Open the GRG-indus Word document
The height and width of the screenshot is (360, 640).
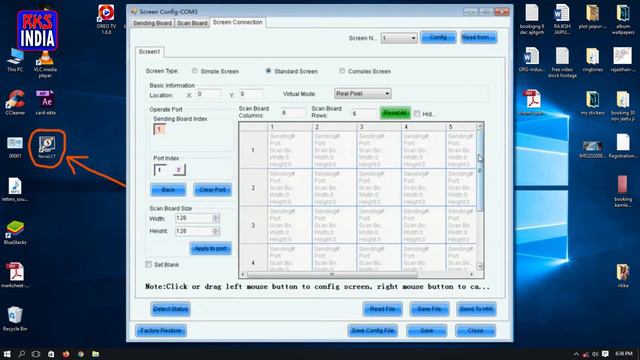[532, 60]
